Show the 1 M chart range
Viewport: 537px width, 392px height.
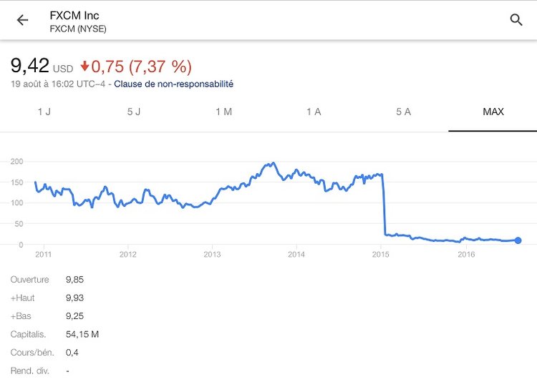tap(223, 112)
